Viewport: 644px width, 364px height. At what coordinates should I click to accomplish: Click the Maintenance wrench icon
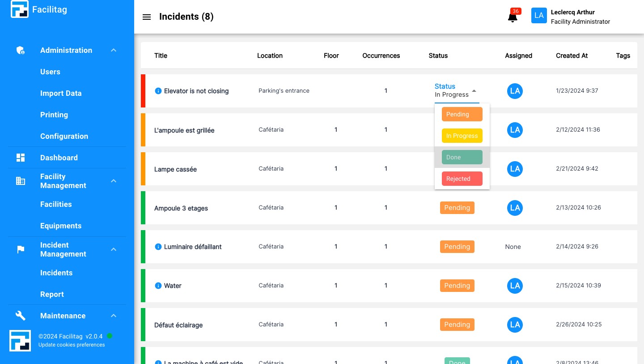point(21,316)
